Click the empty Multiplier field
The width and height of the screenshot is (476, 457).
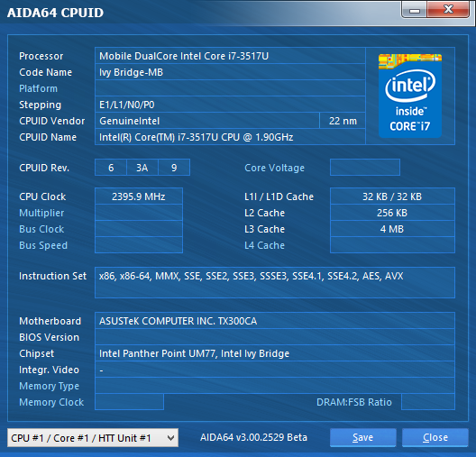[x=139, y=213]
